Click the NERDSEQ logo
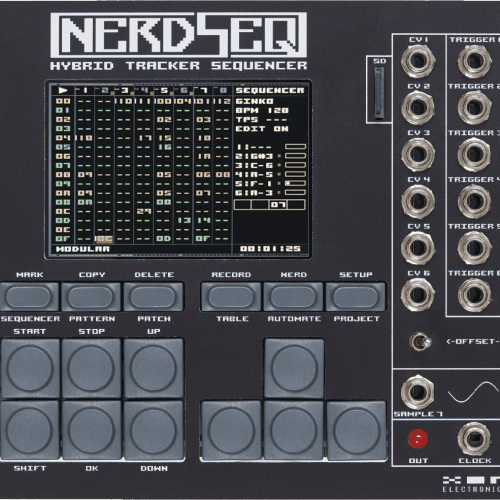This screenshot has height=500, width=500. tap(178, 35)
